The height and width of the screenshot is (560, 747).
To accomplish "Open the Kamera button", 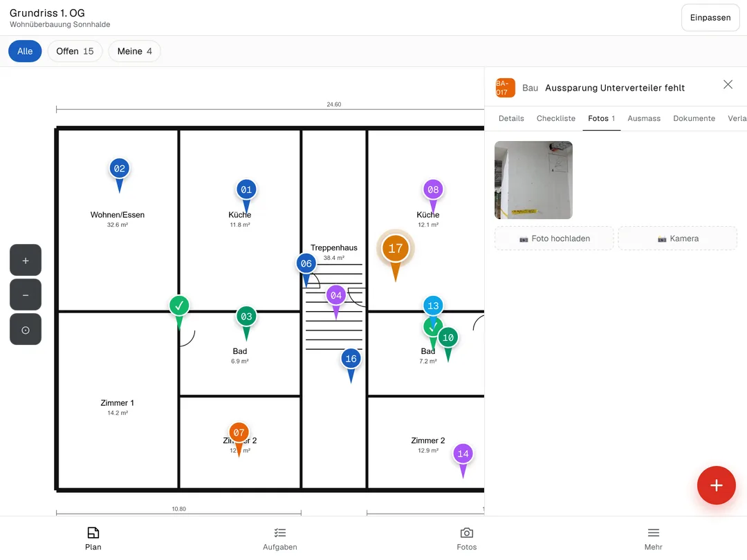I will (677, 239).
